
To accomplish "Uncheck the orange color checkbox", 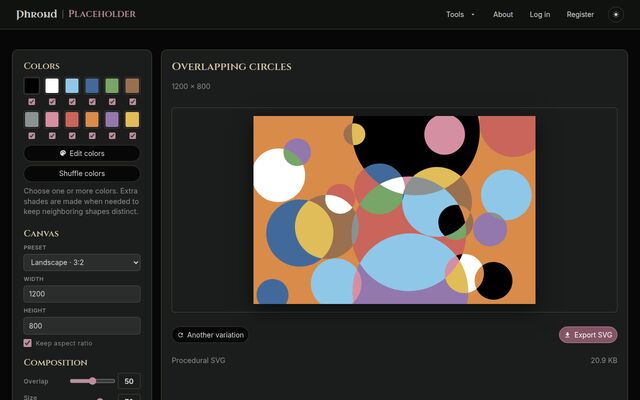I will [92, 136].
